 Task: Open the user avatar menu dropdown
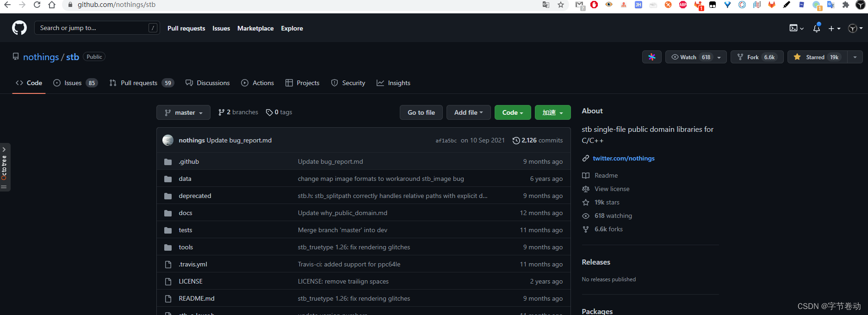click(x=855, y=28)
